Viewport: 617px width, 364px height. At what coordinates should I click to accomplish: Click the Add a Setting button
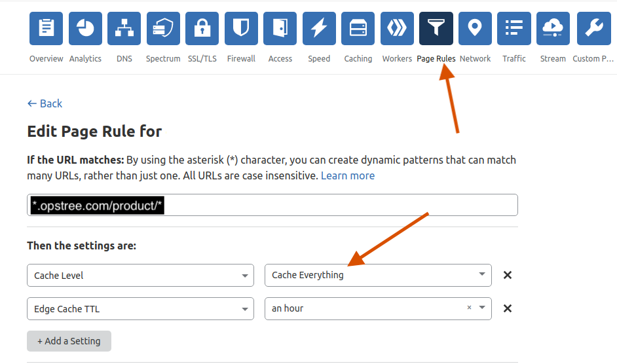(x=69, y=341)
